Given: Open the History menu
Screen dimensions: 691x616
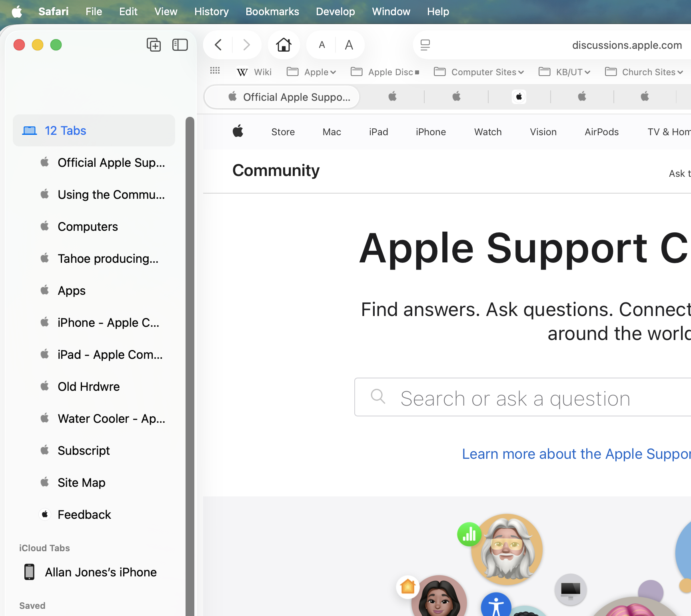Looking at the screenshot, I should click(212, 12).
